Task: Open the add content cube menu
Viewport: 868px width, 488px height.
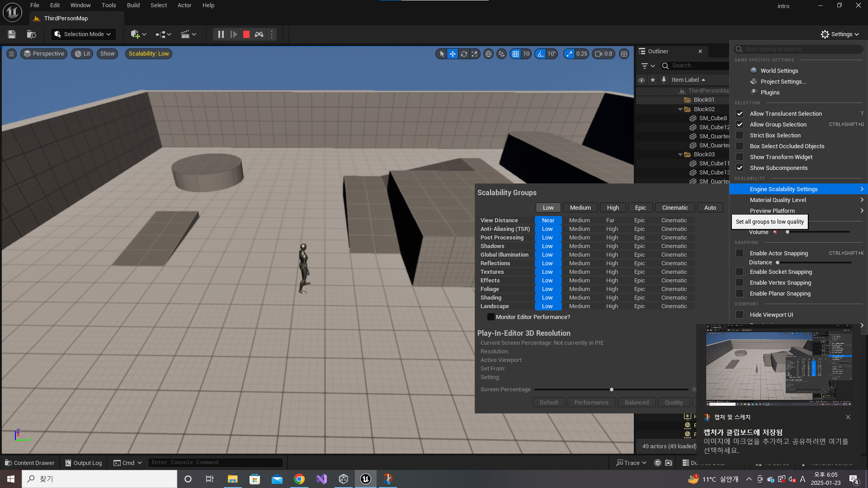Action: [x=138, y=34]
